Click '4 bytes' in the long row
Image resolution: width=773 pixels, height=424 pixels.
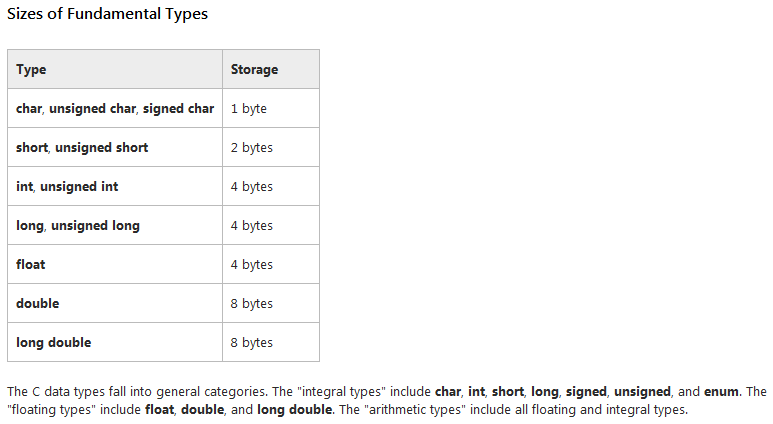pyautogui.click(x=271, y=225)
